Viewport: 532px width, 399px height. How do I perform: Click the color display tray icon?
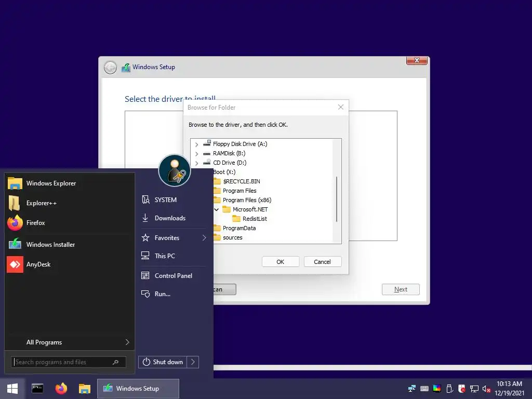(x=436, y=389)
